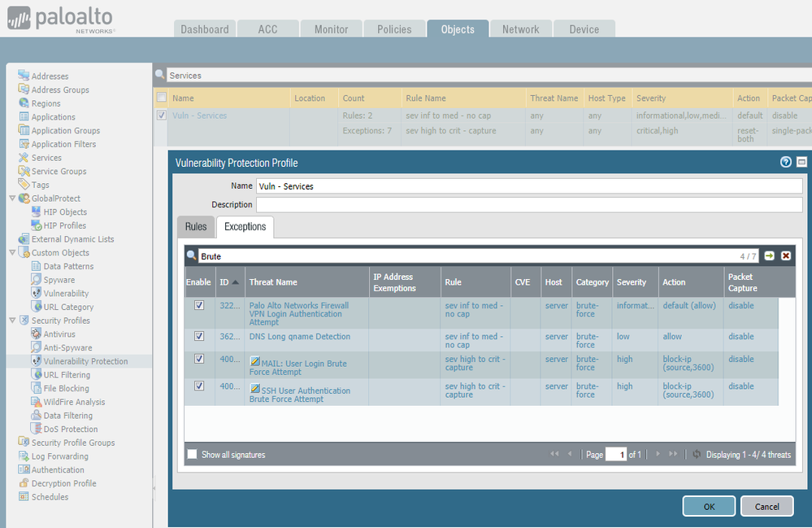Open Application Filters icon

(x=24, y=143)
